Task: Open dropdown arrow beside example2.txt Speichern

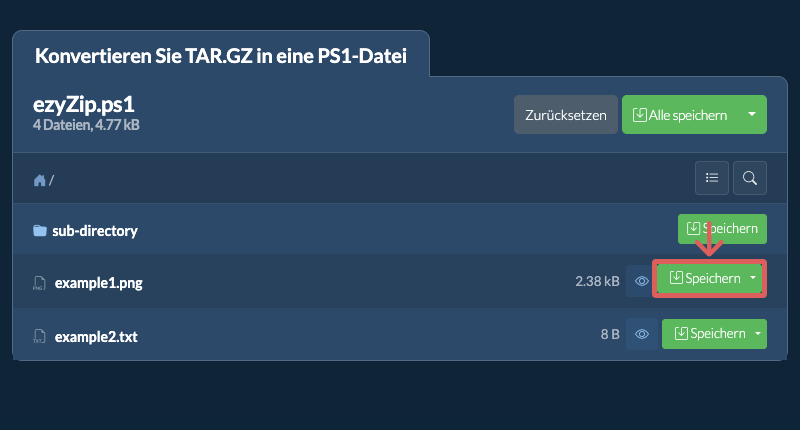Action: pyautogui.click(x=758, y=334)
